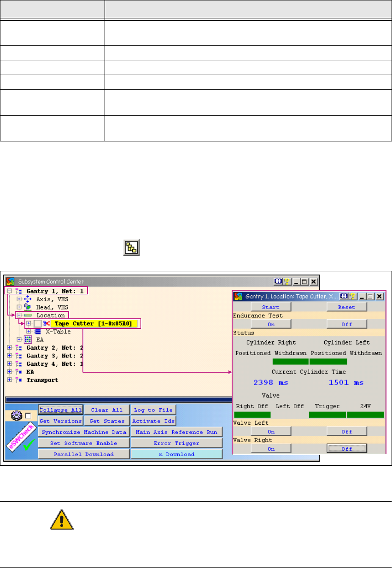The image size is (392, 568).
Task: Click the hierarchy tree icon above the windows
Action: point(131,248)
